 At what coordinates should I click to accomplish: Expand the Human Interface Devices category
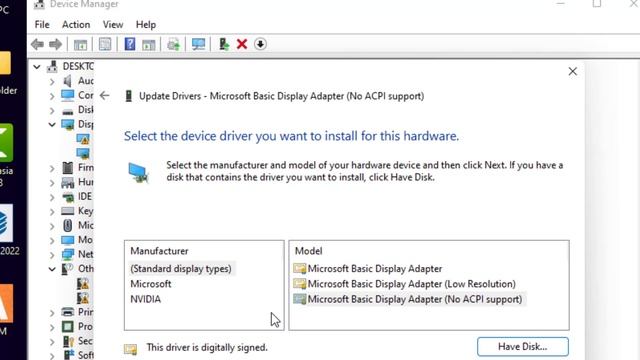[52, 183]
